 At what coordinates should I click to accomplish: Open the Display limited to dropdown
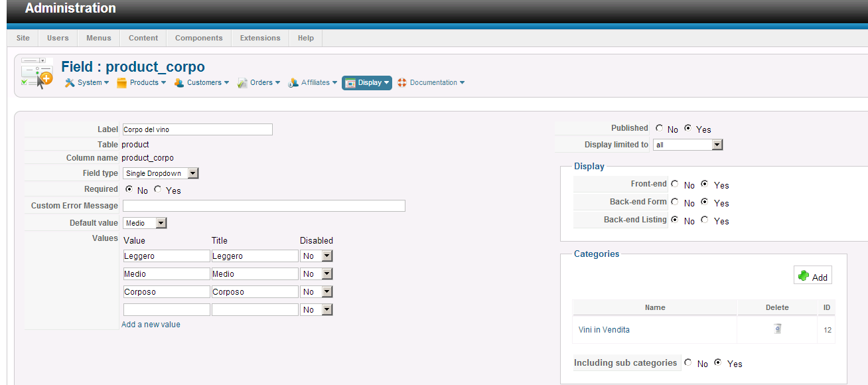(688, 145)
